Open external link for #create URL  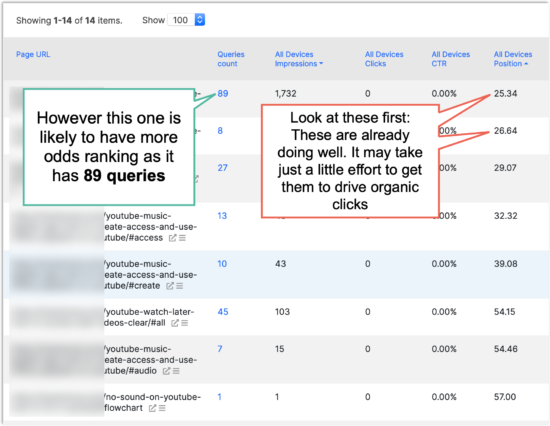[170, 286]
